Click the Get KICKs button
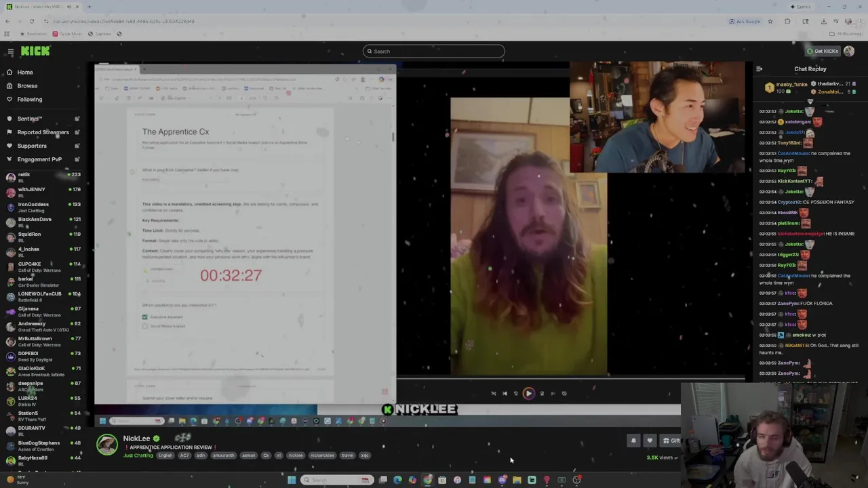This screenshot has height=488, width=868. click(x=822, y=51)
